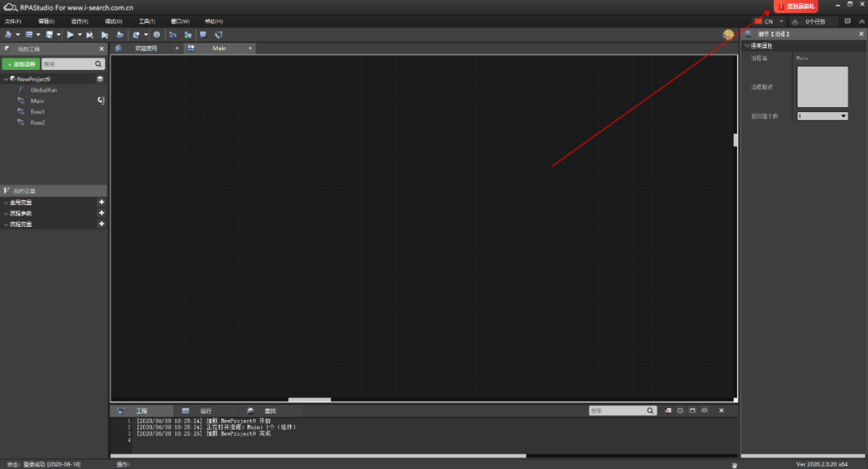Click the user avatar icon
This screenshot has width=868, height=469.
coord(728,35)
